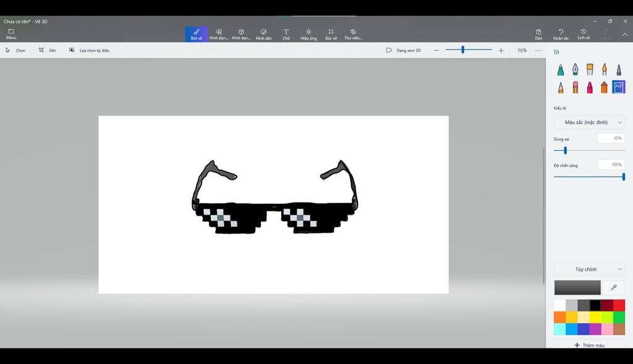Open the Menu folder icon
633x364 pixels.
pyautogui.click(x=11, y=34)
